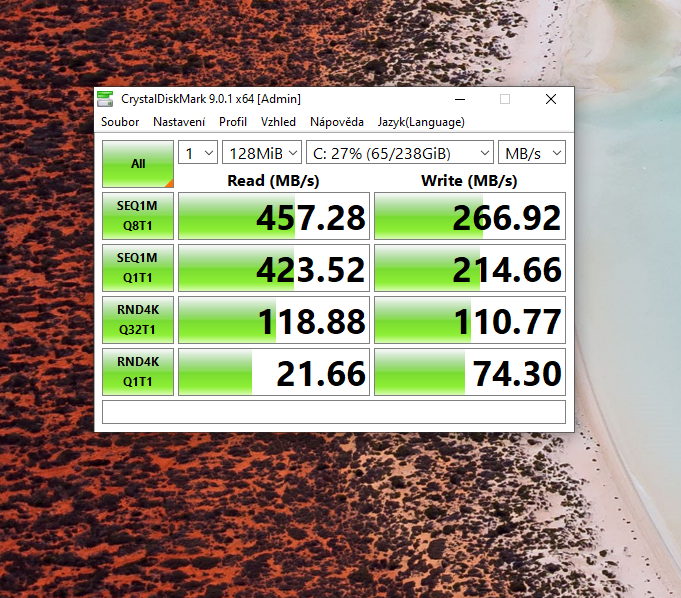This screenshot has height=598, width=681.
Task: Click the 423.52 read result
Action: click(274, 268)
